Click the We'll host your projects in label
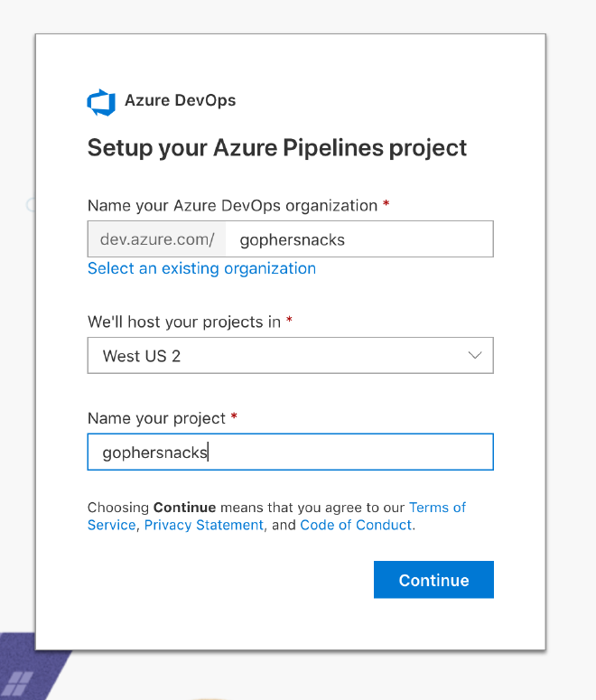The height and width of the screenshot is (700, 596). [x=183, y=322]
